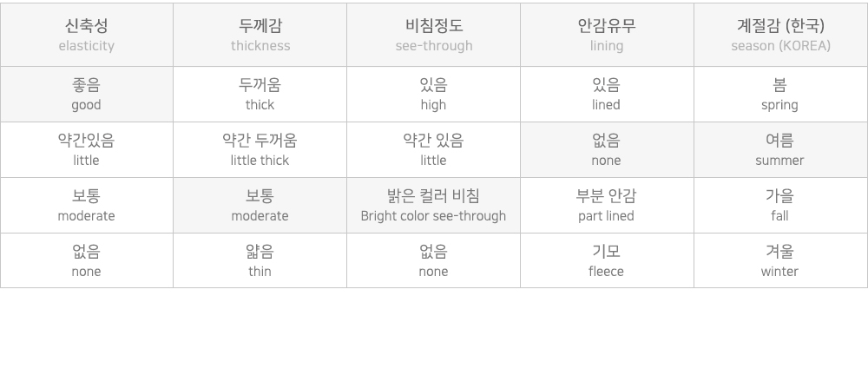Select the 'lined' lining cell
The width and height of the screenshot is (868, 375).
(x=607, y=95)
